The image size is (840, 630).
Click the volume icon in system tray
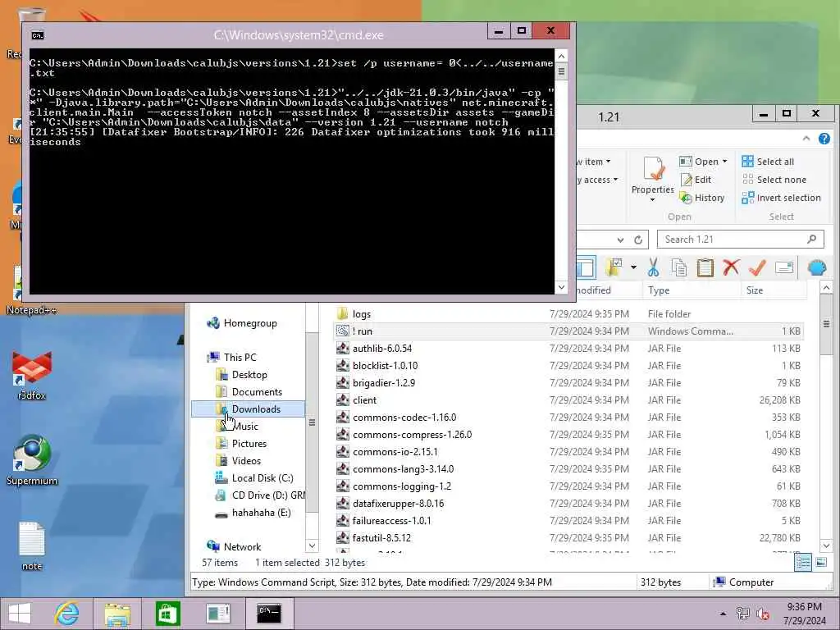762,614
